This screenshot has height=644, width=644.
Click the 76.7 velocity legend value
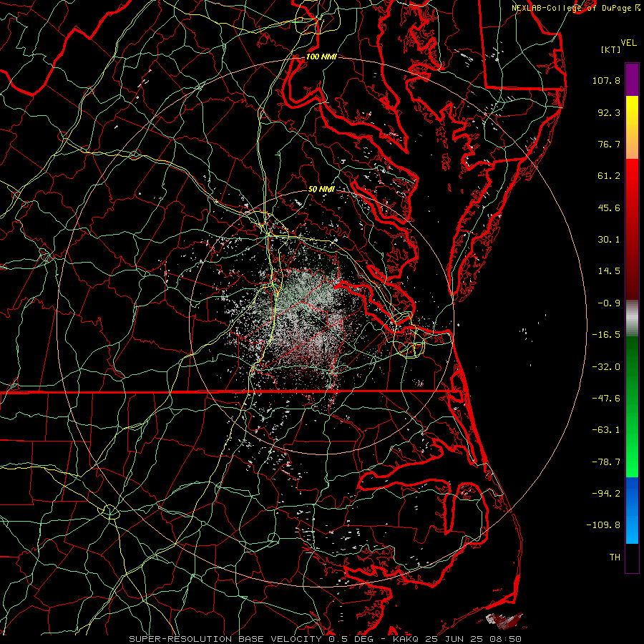click(609, 144)
